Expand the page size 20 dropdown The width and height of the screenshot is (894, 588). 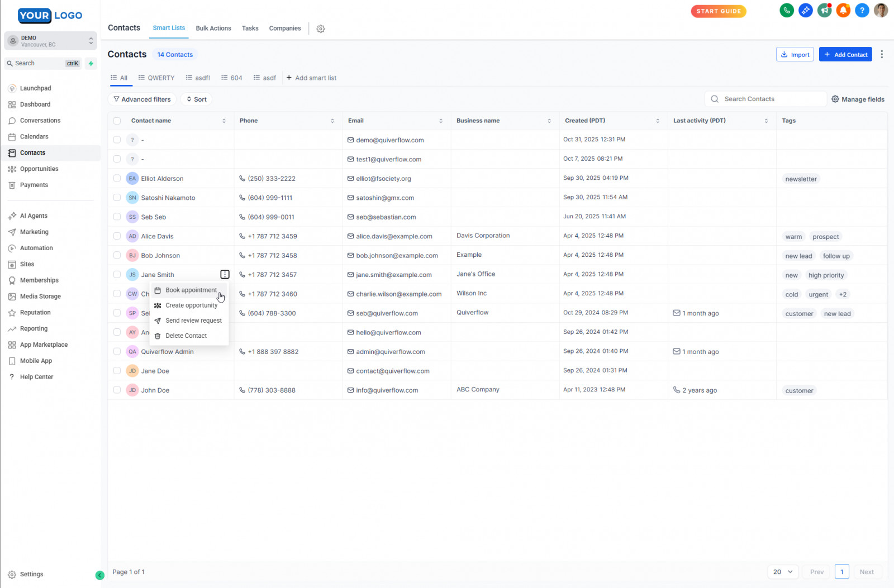783,572
